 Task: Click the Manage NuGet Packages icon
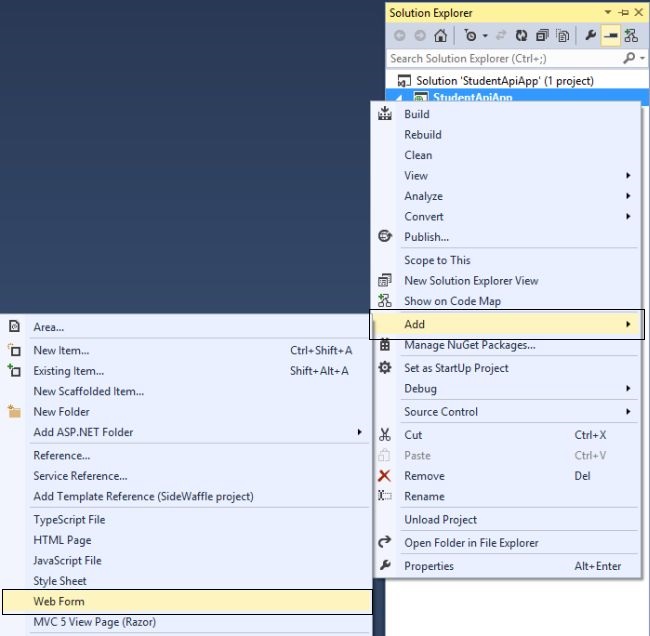tap(385, 345)
